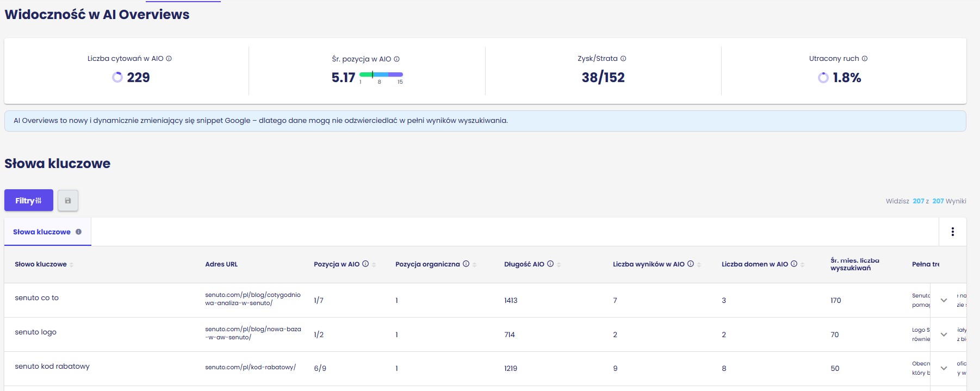Screen dimensions: 980x391
Task: Click AIO position value 1/7
Action: (319, 300)
